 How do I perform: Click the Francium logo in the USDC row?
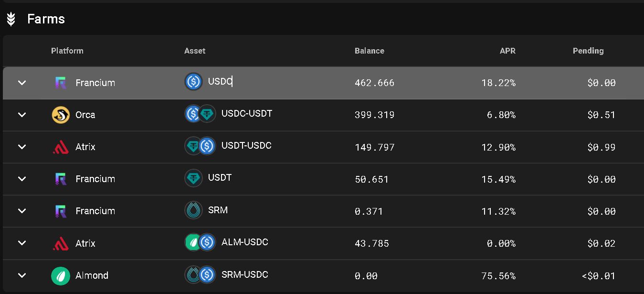[61, 83]
